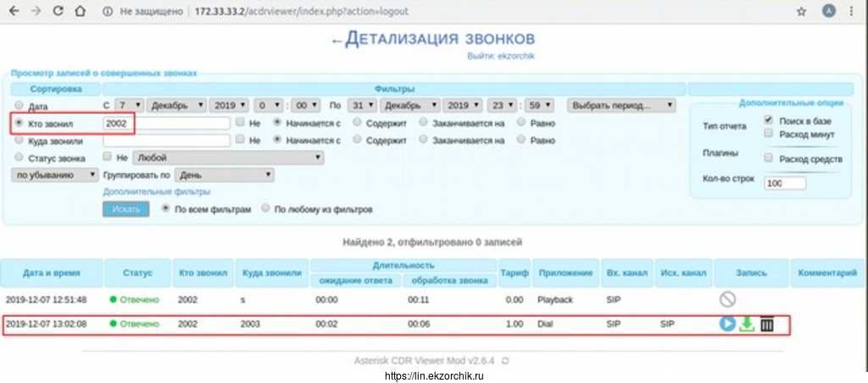Viewport: 868px width, 383px height.
Task: Go to browser home page icon
Action: coord(78,13)
